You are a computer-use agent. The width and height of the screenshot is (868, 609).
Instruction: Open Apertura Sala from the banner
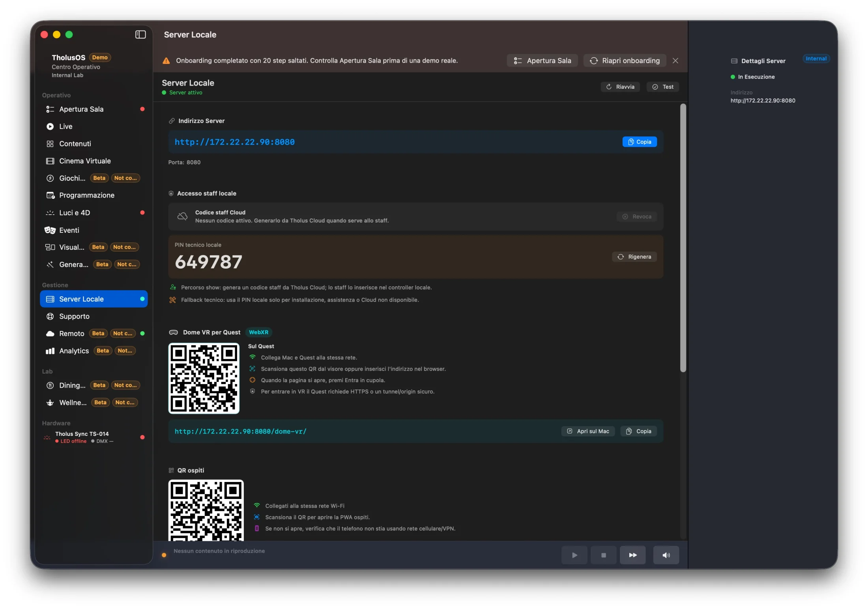pos(542,61)
